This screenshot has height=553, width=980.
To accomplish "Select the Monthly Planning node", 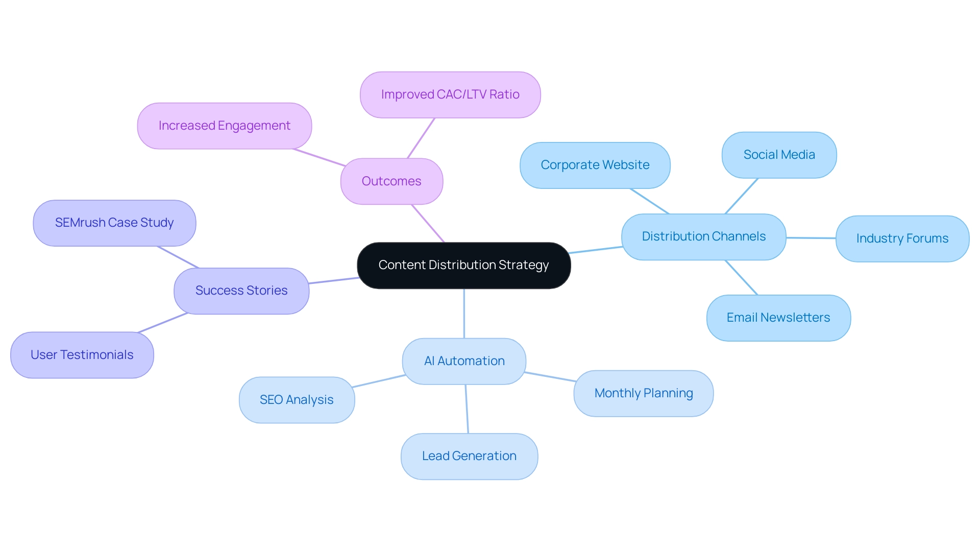I will (x=644, y=394).
